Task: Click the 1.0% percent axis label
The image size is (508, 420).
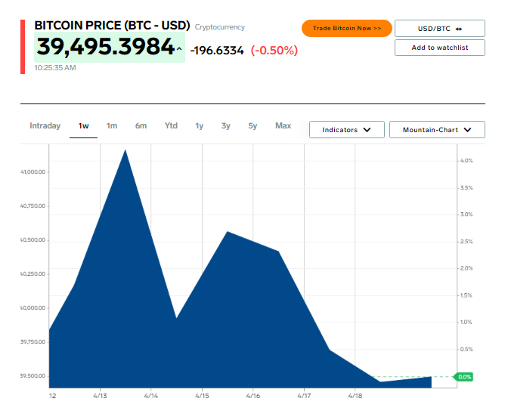Action: 466,323
